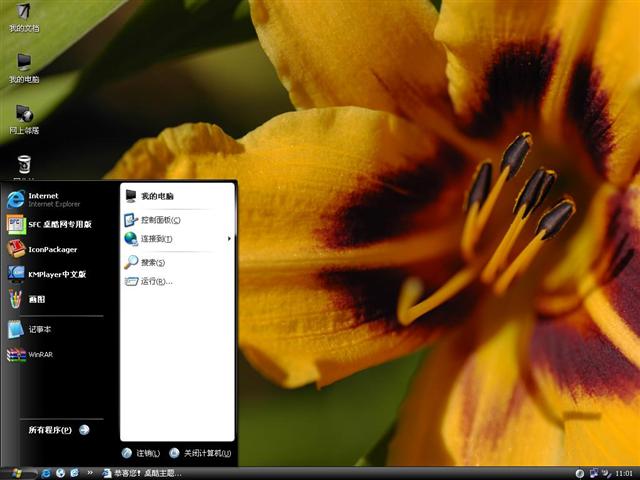Open 运行(R)... in Start menu
Image resolution: width=640 pixels, height=480 pixels.
(149, 281)
